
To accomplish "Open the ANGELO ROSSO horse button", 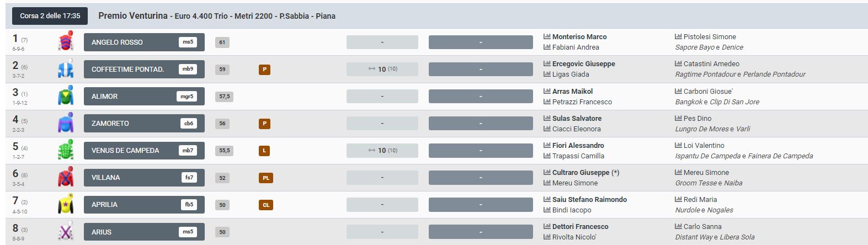I will tap(144, 42).
